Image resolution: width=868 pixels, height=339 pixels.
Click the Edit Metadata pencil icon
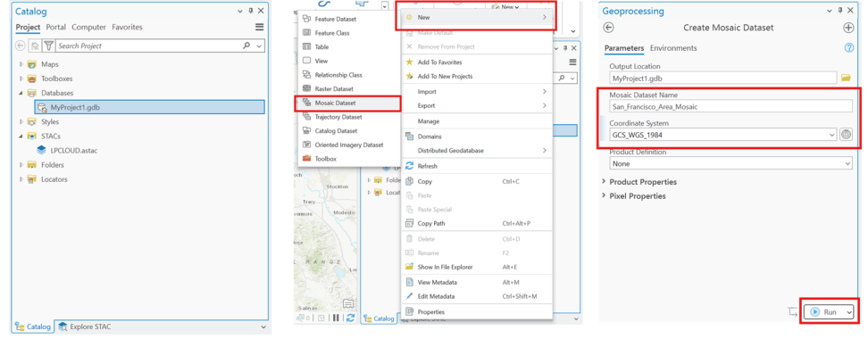[410, 296]
